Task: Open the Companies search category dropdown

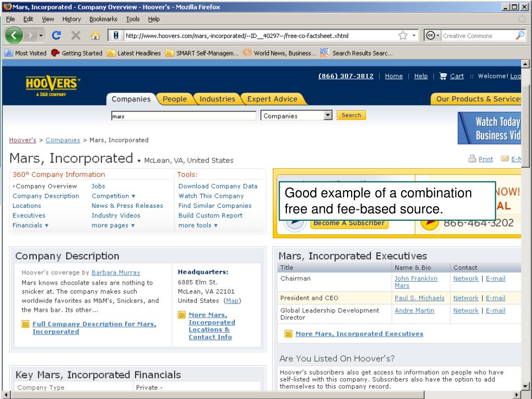Action: (296, 116)
